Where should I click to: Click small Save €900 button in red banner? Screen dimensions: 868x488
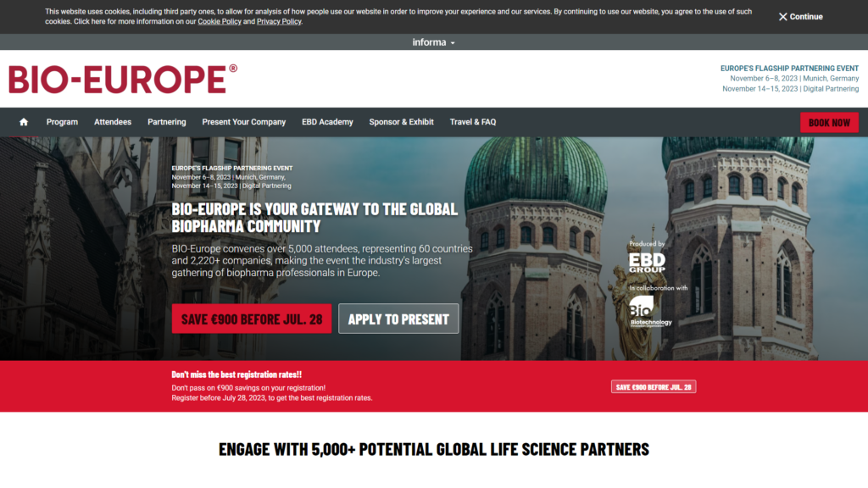point(654,386)
